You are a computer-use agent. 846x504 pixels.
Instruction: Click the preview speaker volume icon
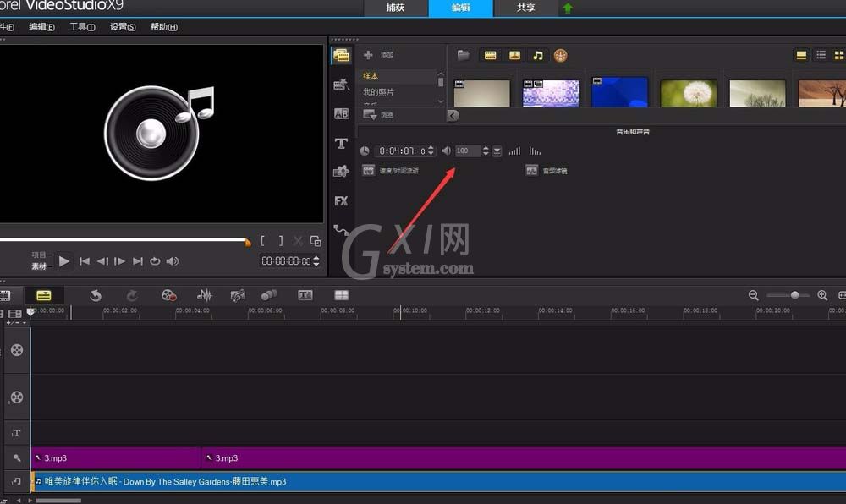[x=173, y=261]
